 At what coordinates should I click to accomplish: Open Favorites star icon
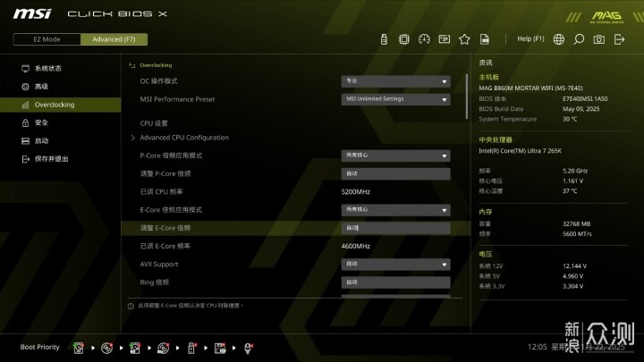464,39
